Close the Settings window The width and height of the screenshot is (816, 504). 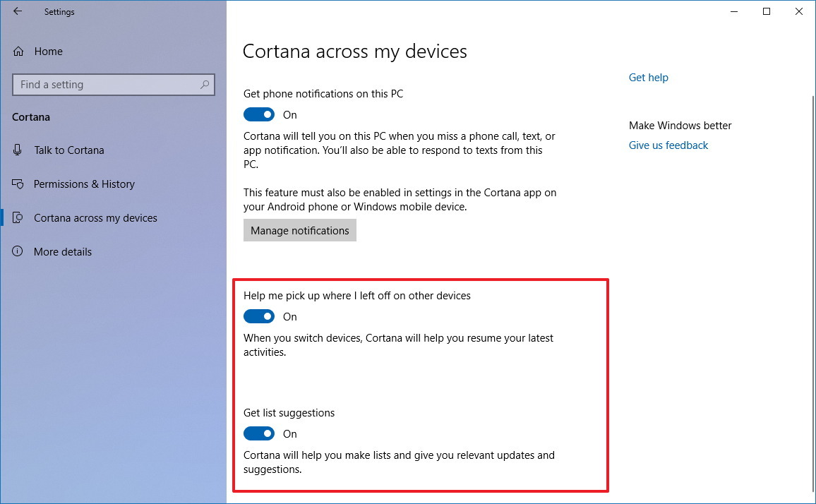pyautogui.click(x=799, y=11)
